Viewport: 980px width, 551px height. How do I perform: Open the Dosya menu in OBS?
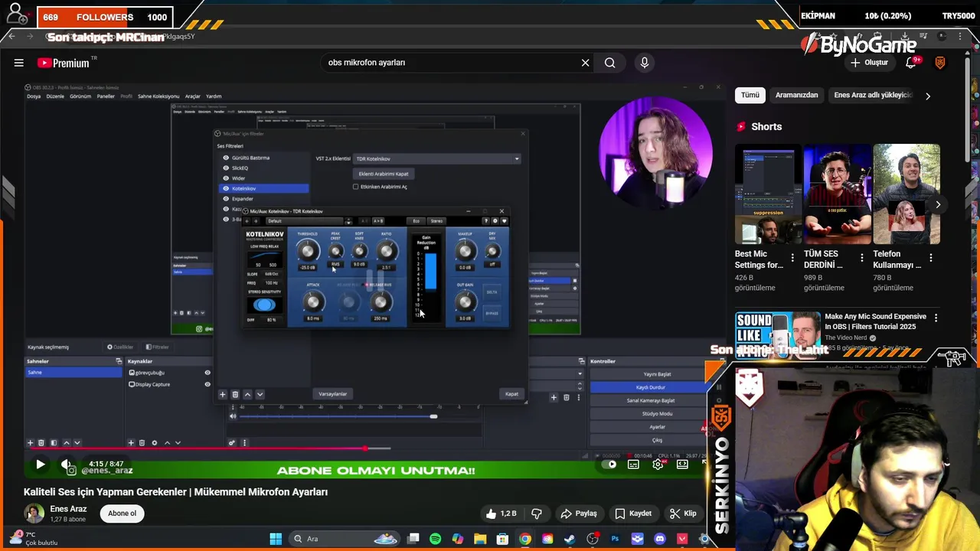[x=34, y=96]
